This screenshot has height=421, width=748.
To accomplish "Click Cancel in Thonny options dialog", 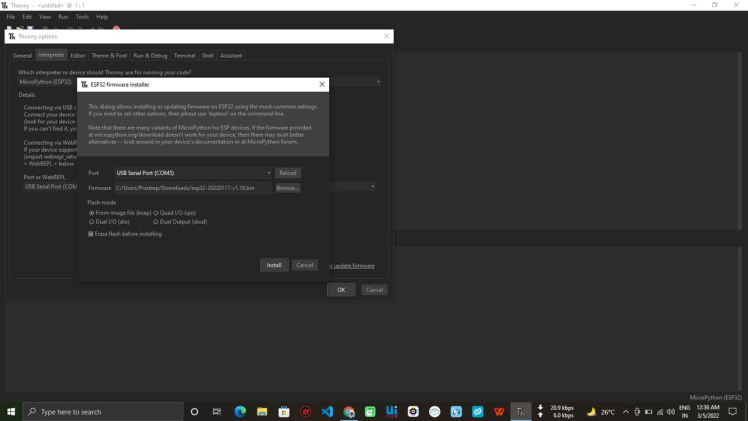I will click(x=374, y=290).
